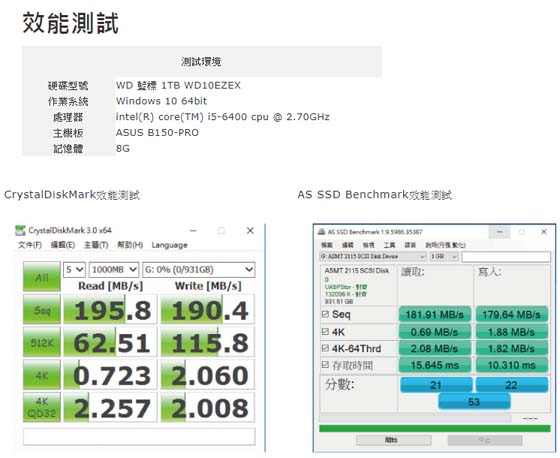Click the Read [MB/s] column header

110,286
